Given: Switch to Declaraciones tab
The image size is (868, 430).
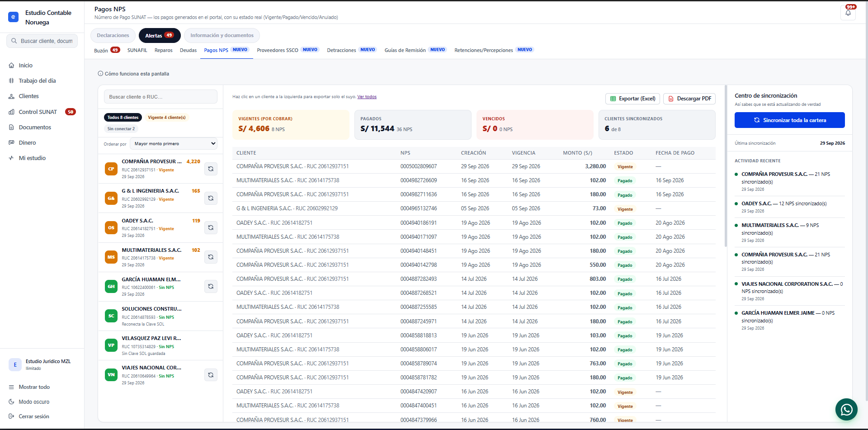Looking at the screenshot, I should 113,36.
